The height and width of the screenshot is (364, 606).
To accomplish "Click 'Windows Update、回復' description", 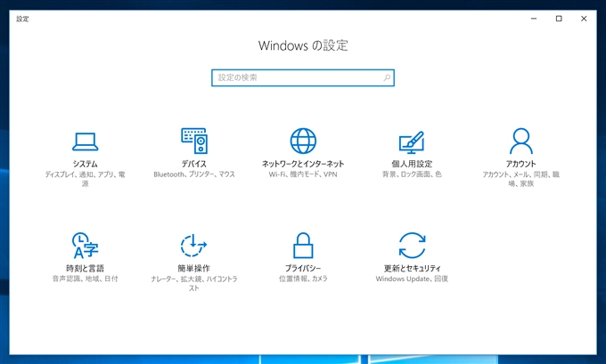I will (x=412, y=279).
